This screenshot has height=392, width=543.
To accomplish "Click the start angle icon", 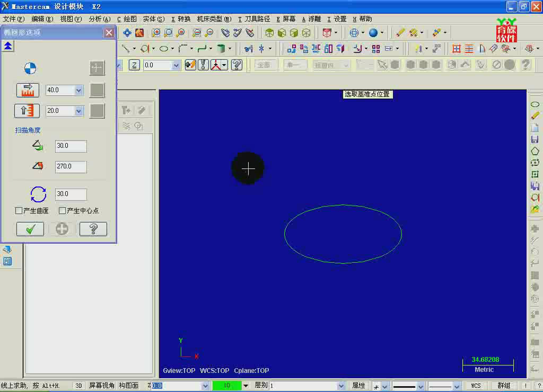I will click(x=38, y=146).
